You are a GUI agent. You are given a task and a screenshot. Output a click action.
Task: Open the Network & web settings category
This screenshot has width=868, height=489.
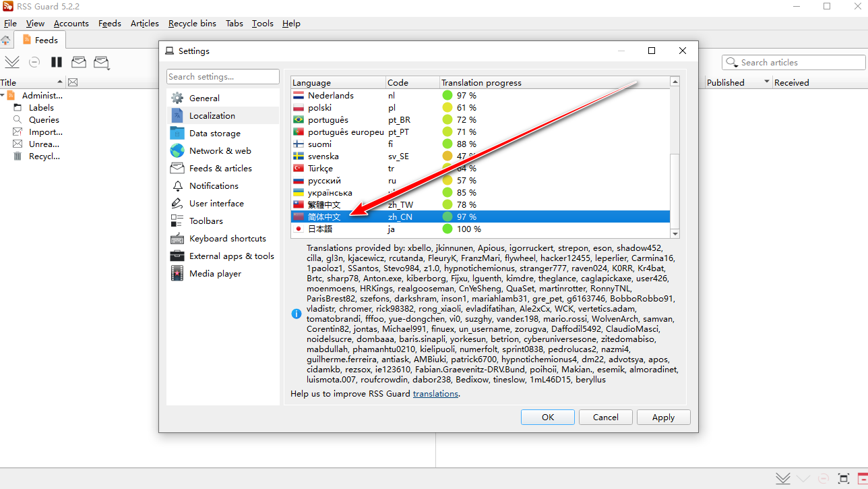coord(223,150)
